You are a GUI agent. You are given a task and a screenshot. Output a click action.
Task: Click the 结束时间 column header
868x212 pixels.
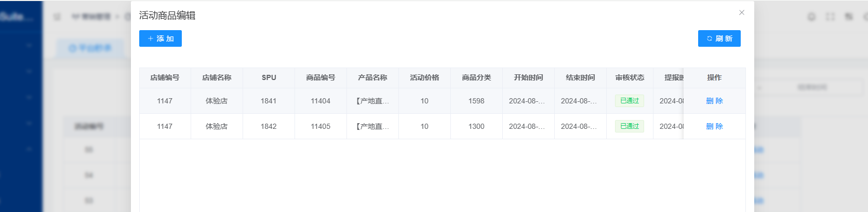click(580, 77)
